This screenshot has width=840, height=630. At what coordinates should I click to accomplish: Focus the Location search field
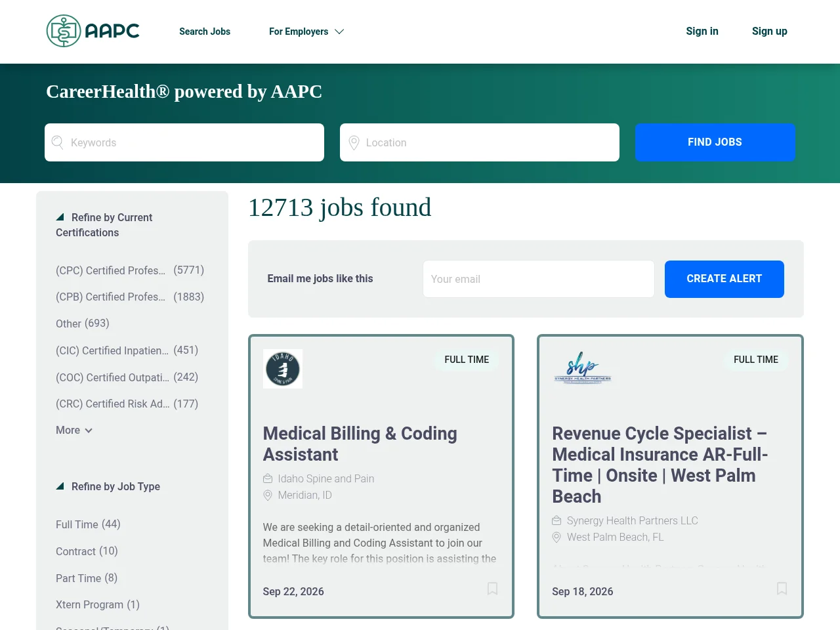click(480, 142)
